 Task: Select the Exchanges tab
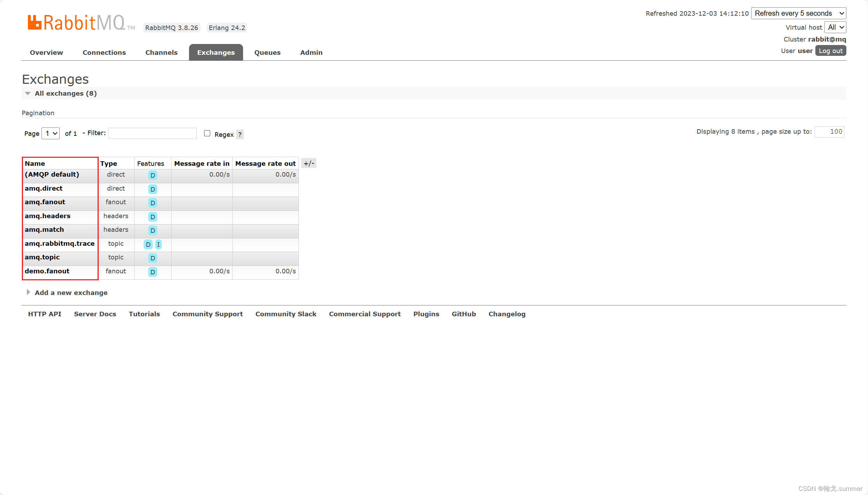[x=216, y=52]
